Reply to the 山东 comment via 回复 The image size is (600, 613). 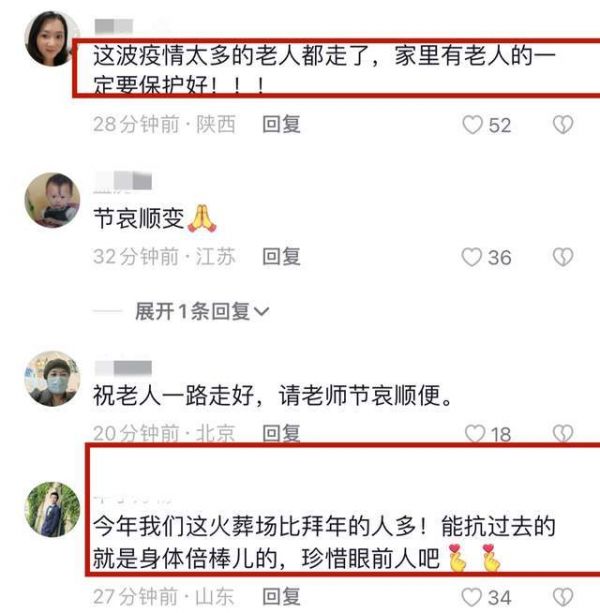(x=281, y=597)
